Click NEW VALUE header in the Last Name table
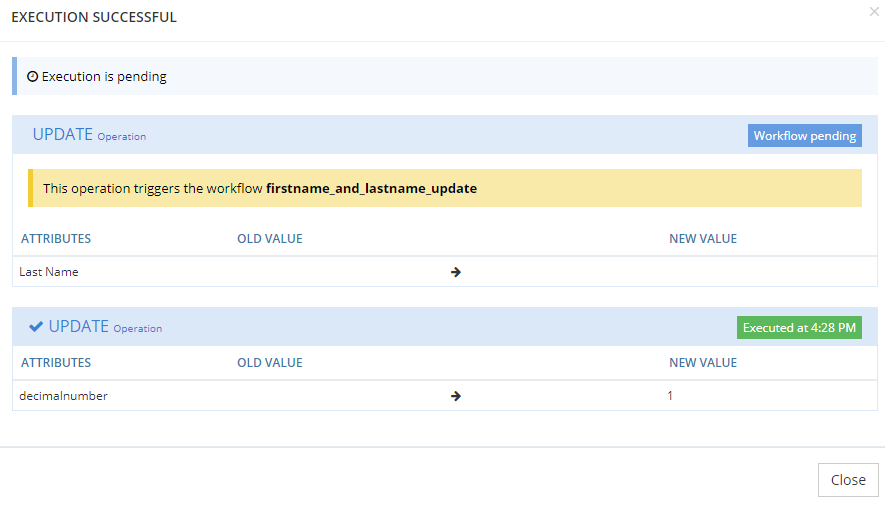The width and height of the screenshot is (885, 508). pyautogui.click(x=702, y=239)
